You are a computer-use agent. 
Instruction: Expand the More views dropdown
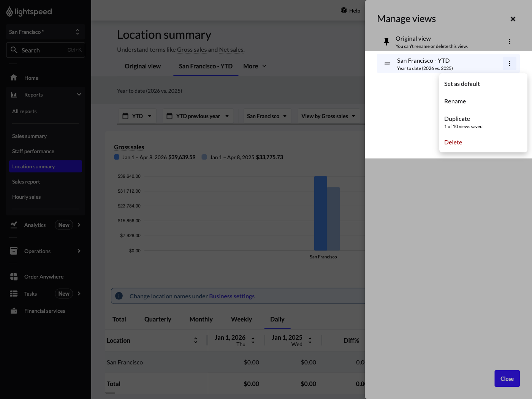[254, 66]
